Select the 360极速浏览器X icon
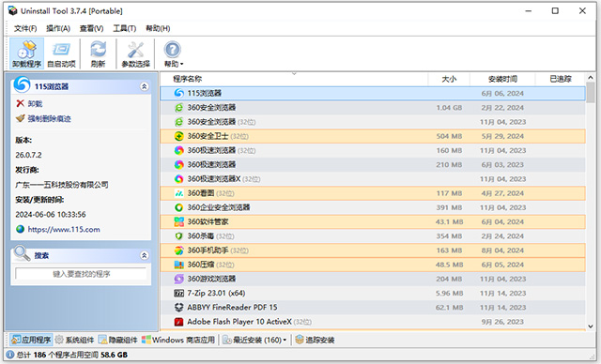Image resolution: width=601 pixels, height=364 pixels. (x=179, y=179)
